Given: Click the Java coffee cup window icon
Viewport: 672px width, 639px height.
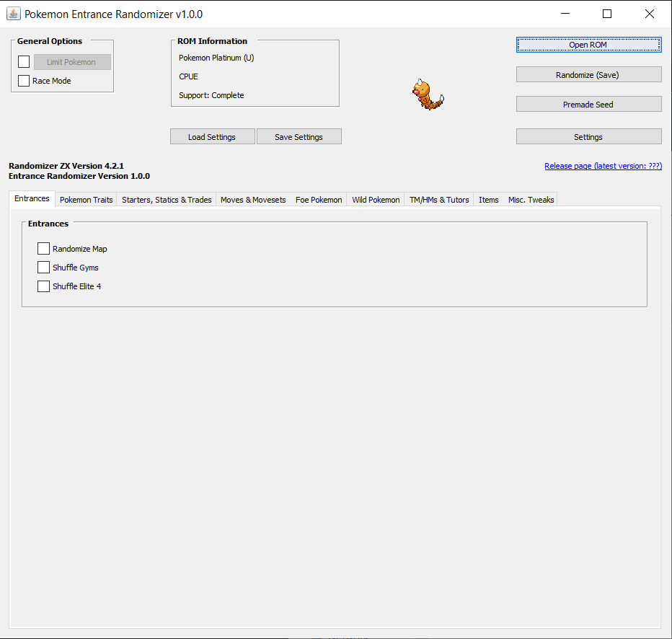Looking at the screenshot, I should pyautogui.click(x=13, y=13).
